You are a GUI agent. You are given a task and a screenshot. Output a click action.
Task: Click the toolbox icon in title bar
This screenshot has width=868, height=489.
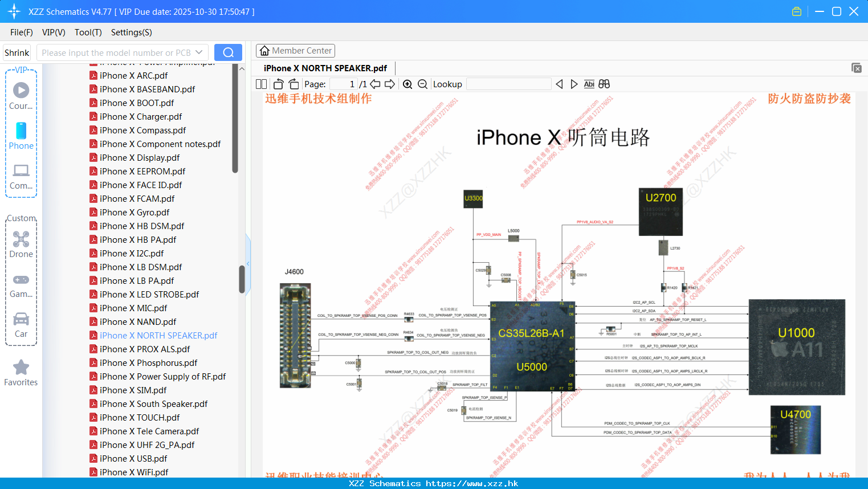coord(797,11)
